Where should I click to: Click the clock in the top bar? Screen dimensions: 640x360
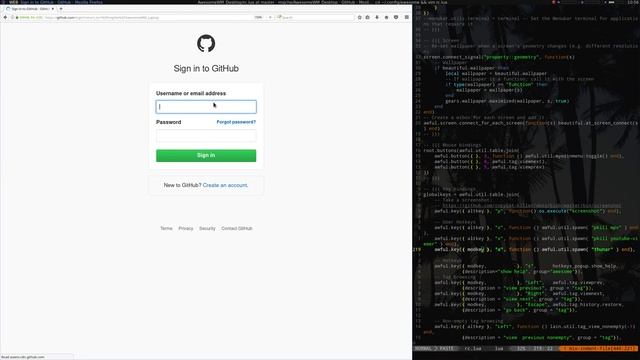[x=634, y=2]
